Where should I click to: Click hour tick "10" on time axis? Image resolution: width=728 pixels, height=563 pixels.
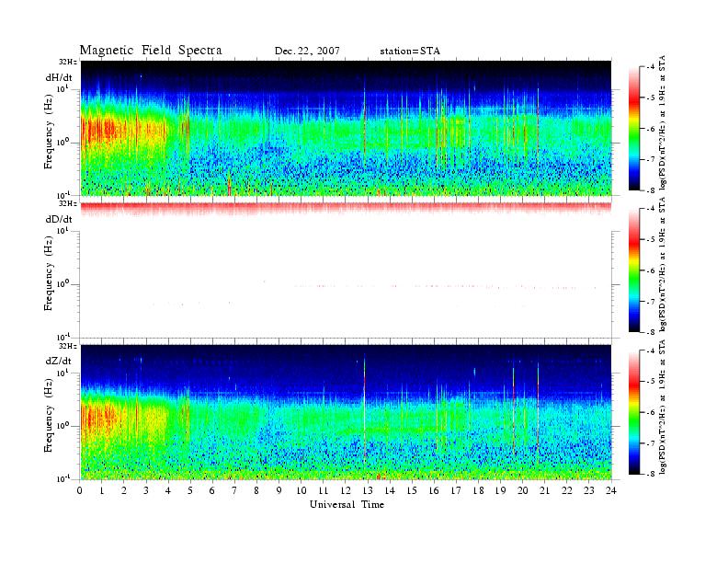(301, 490)
